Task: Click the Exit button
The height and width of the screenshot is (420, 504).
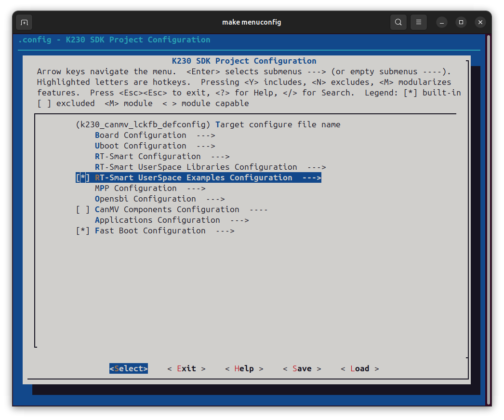Action: tap(186, 368)
